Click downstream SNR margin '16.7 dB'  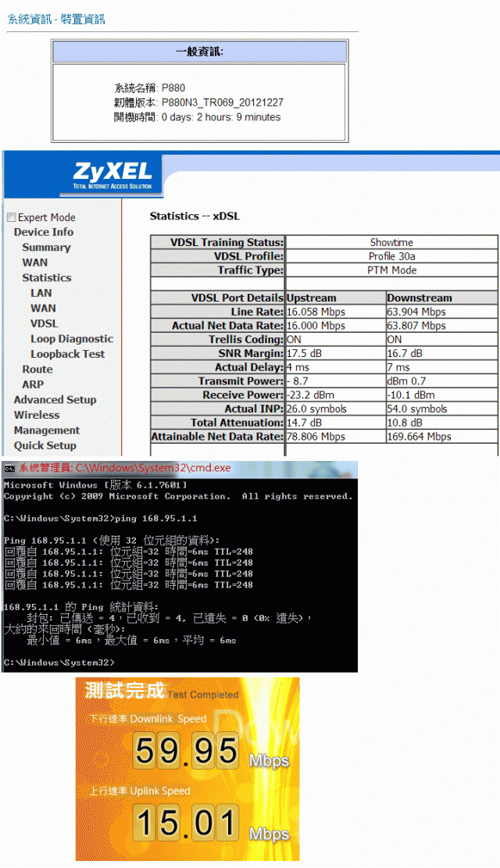pyautogui.click(x=405, y=353)
